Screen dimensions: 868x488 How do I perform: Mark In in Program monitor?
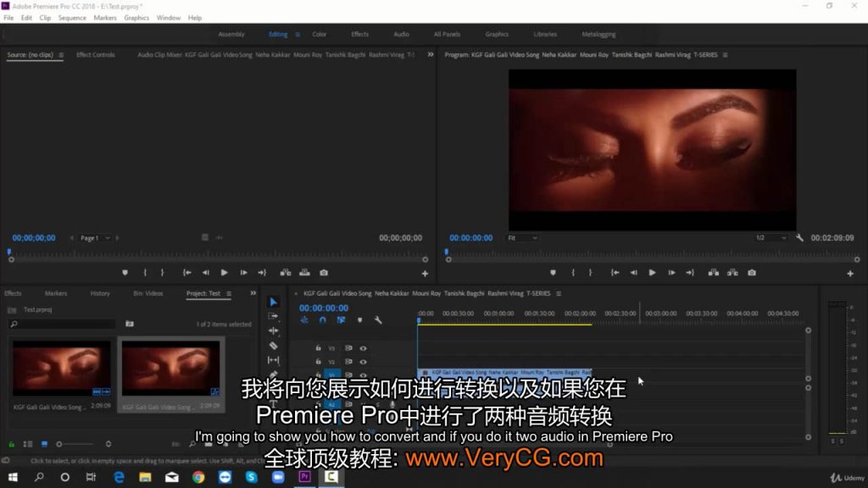point(573,273)
